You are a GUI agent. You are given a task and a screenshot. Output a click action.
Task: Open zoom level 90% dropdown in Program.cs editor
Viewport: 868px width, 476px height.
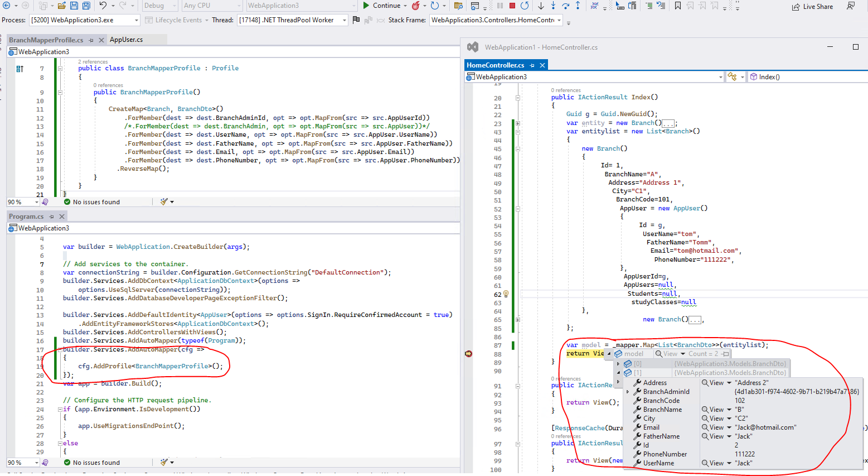point(23,463)
